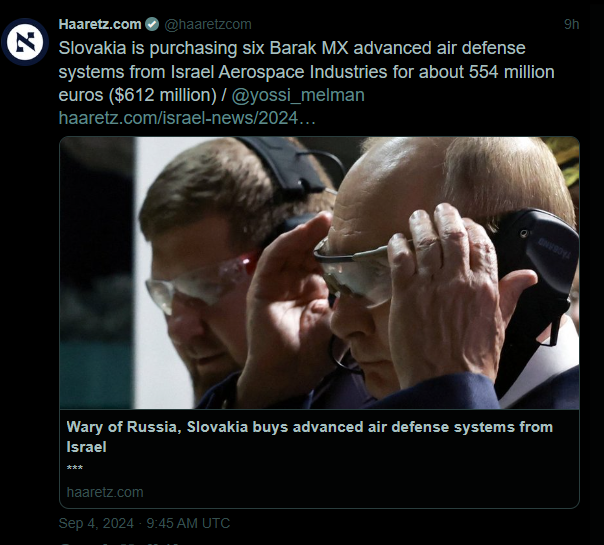
Task: Click the partially visible text below the date
Action: pyautogui.click(x=119, y=543)
